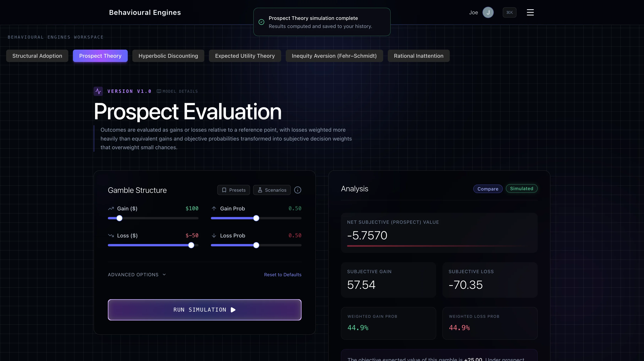The width and height of the screenshot is (644, 361).
Task: Switch Analysis to Compare view
Action: [488, 189]
